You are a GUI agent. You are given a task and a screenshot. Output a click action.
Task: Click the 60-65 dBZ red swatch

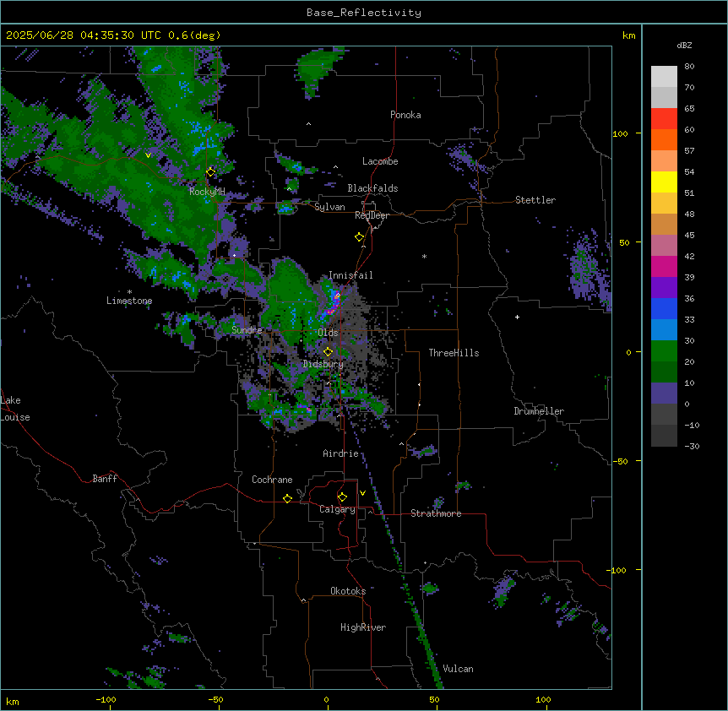pyautogui.click(x=664, y=119)
